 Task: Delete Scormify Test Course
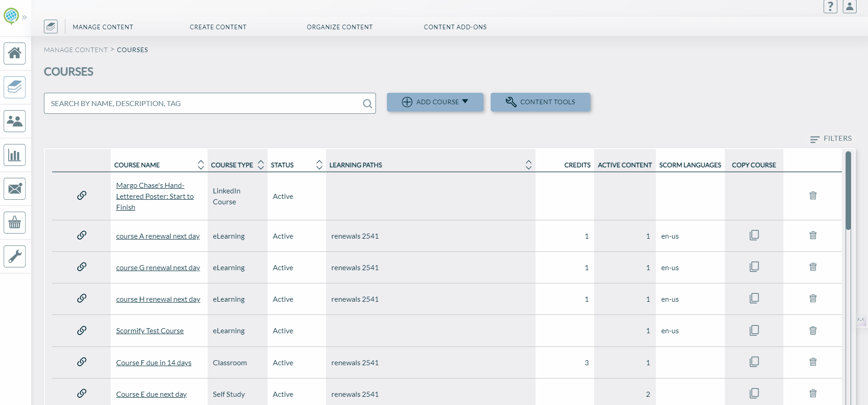[813, 330]
